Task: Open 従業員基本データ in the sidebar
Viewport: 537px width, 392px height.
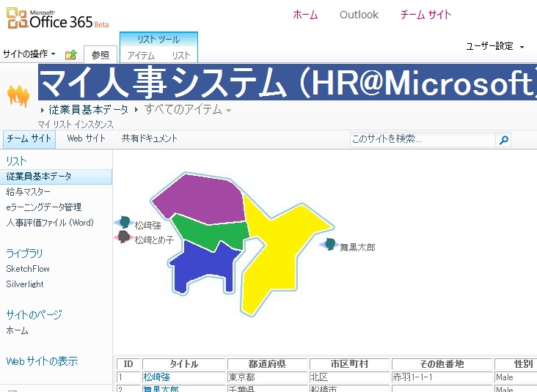Action: pyautogui.click(x=56, y=177)
